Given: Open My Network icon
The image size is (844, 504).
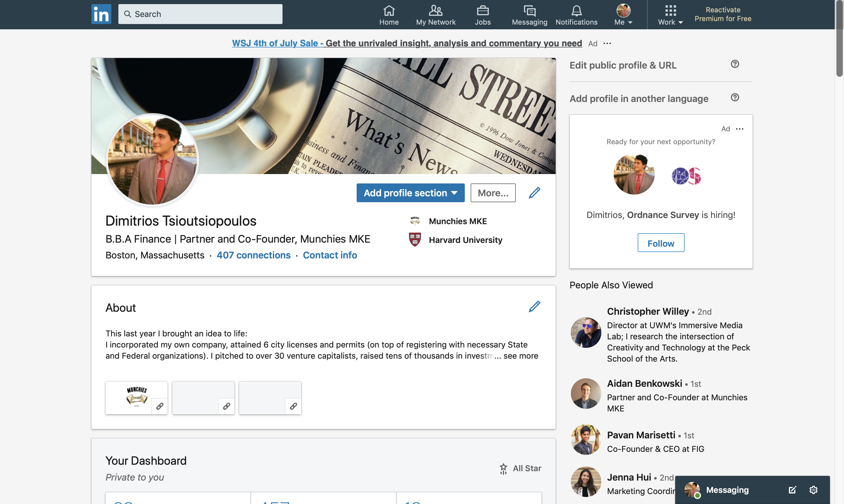Looking at the screenshot, I should coord(435,11).
